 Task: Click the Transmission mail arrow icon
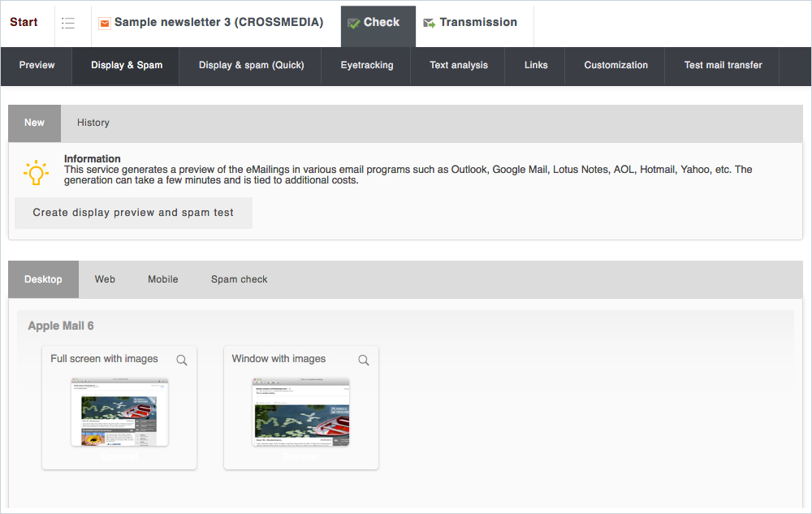(x=430, y=24)
